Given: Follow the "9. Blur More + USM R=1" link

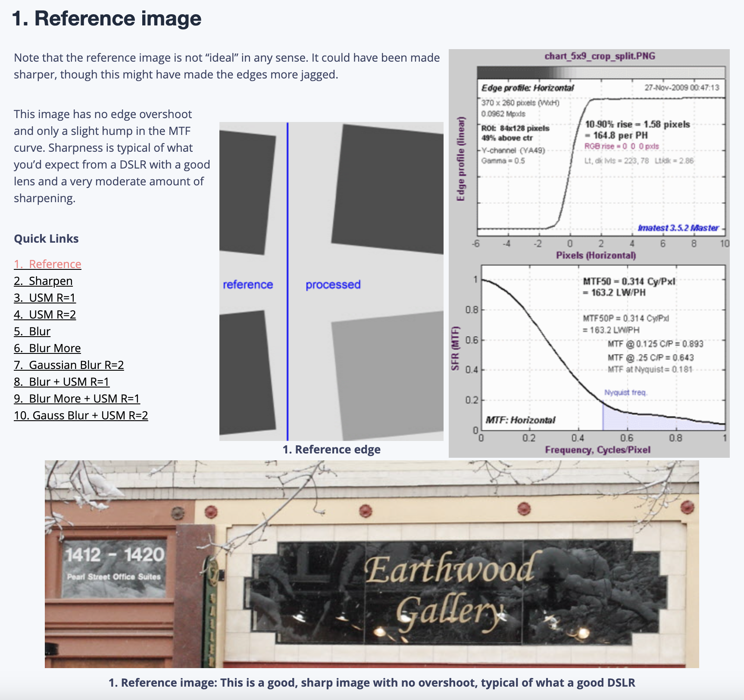Looking at the screenshot, I should click(x=77, y=398).
